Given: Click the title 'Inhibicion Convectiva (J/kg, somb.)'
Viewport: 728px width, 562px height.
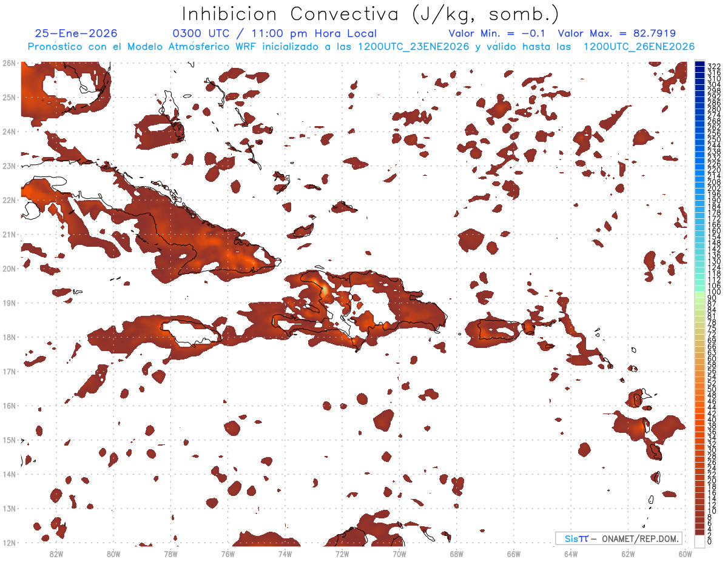Looking at the screenshot, I should pos(371,14).
